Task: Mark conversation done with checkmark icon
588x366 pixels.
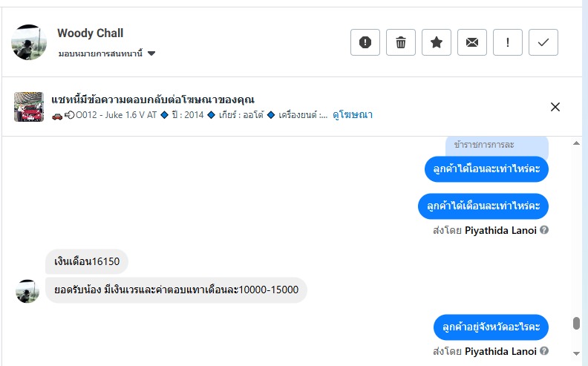Action: (x=543, y=42)
